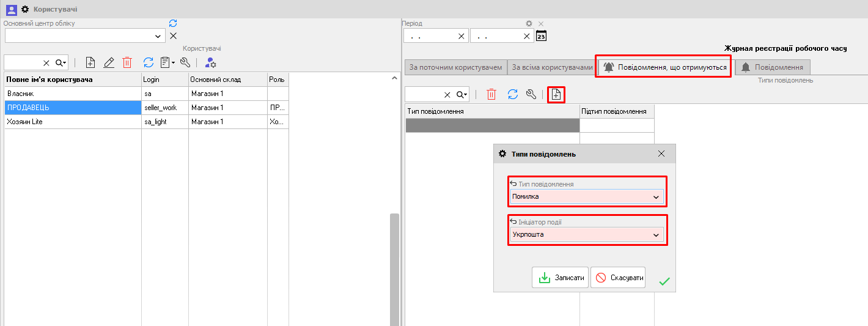Viewport: 868px width, 326px height.
Task: Delete user with red trash icon
Action: pyautogui.click(x=127, y=62)
